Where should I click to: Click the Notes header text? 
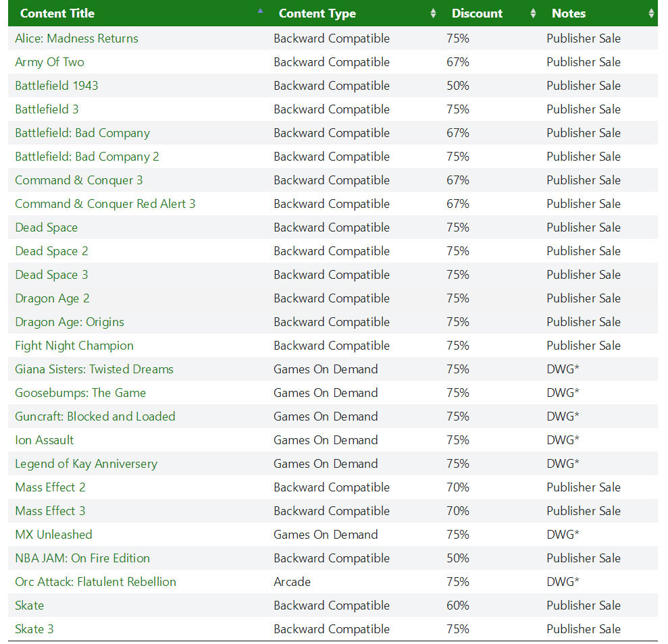click(x=568, y=14)
